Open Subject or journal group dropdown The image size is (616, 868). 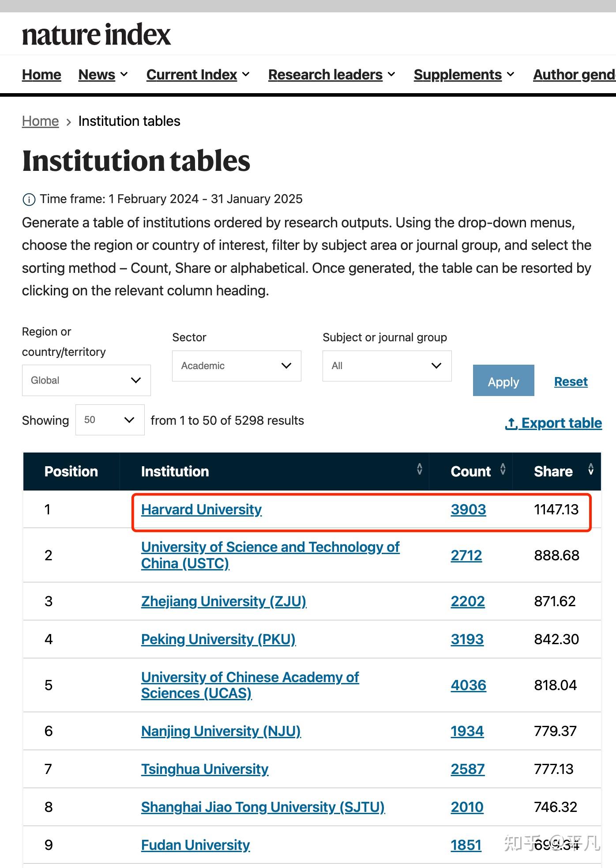pos(387,366)
